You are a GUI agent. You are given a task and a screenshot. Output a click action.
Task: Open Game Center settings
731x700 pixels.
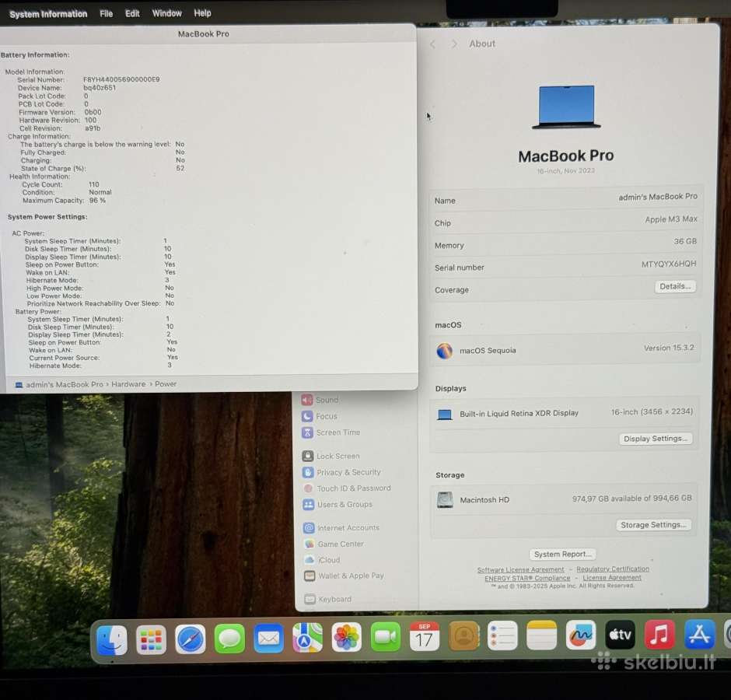tap(334, 544)
